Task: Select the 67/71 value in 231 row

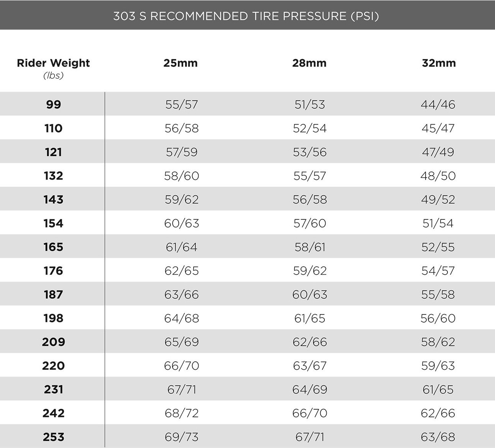Action: [x=181, y=389]
